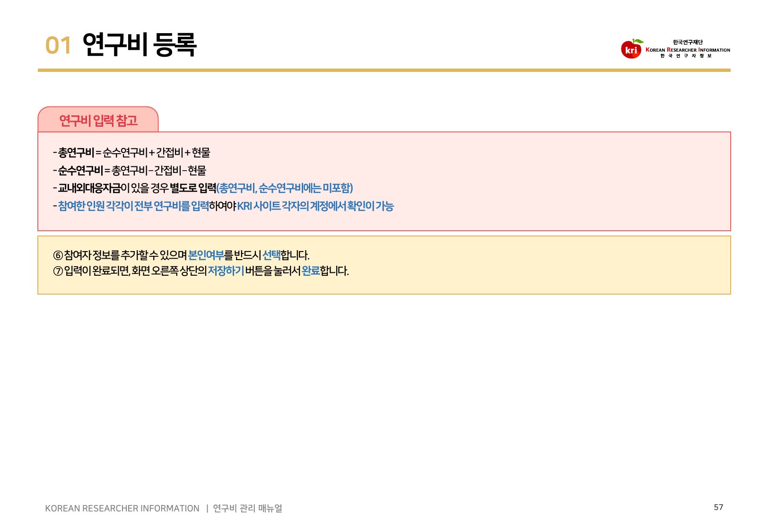769x532 pixels.
Task: Click the line starting 순수연구비 = 총연구비
Action: pos(130,170)
